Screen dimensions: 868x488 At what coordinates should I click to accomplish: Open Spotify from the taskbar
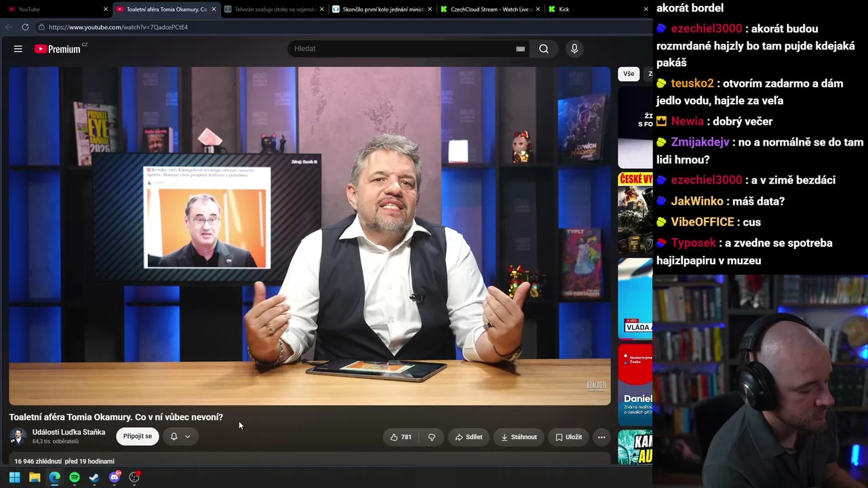point(75,477)
